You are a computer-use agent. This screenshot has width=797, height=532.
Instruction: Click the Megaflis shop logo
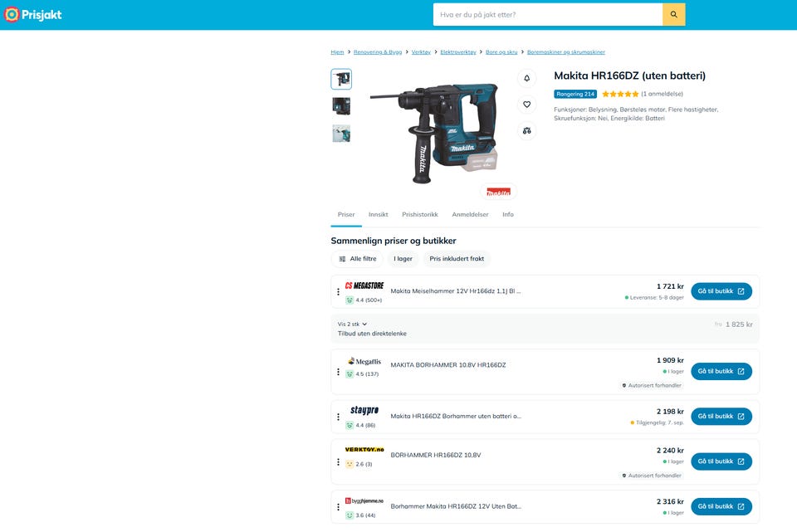364,361
